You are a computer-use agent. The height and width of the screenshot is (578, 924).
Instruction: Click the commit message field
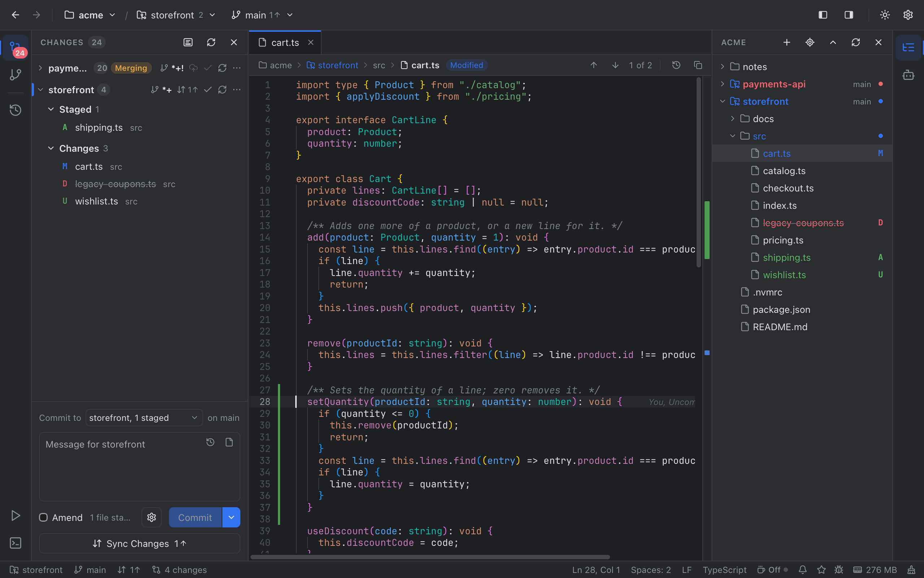pos(140,467)
